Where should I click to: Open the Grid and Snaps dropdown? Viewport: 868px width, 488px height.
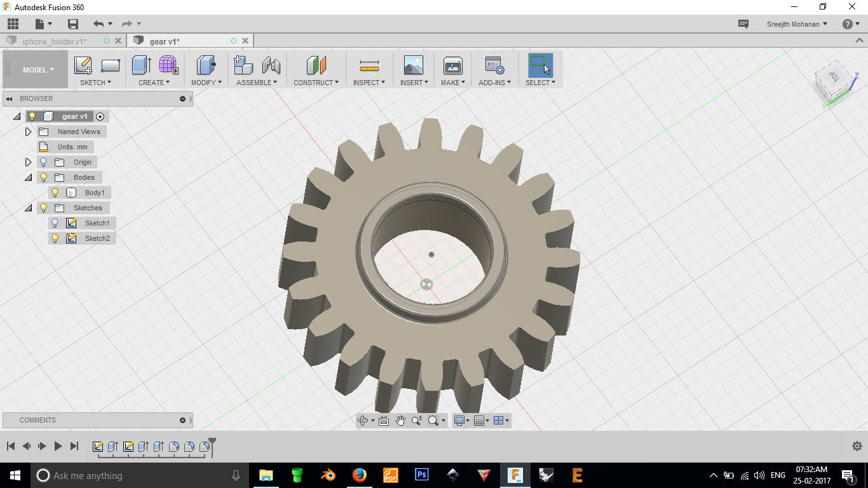point(482,421)
